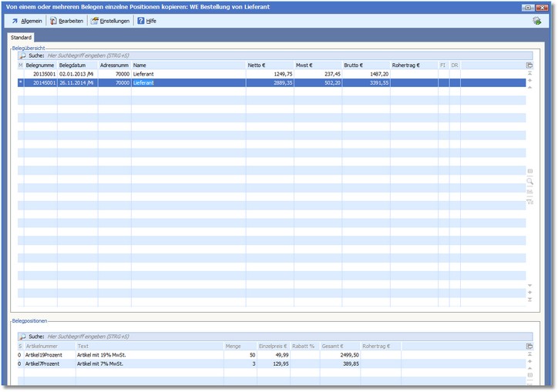Image resolution: width=558 pixels, height=392 pixels.
Task: Click the Belegübersicht search field
Action: click(154, 56)
